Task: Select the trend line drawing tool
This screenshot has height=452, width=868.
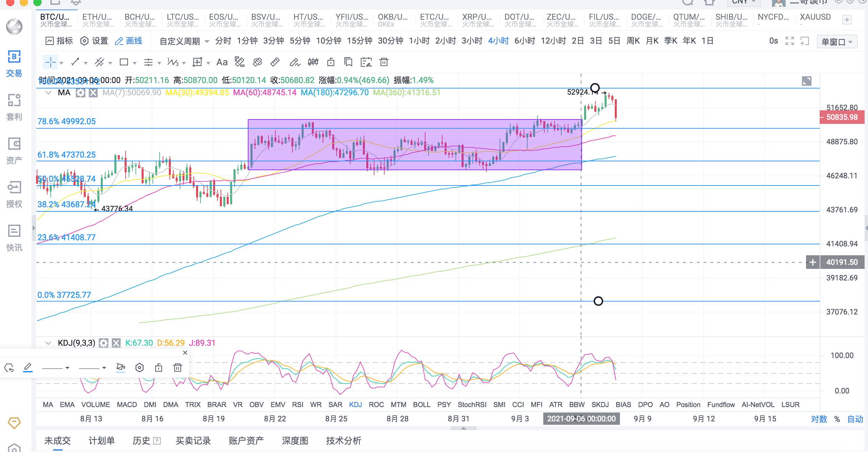Action: tap(75, 62)
